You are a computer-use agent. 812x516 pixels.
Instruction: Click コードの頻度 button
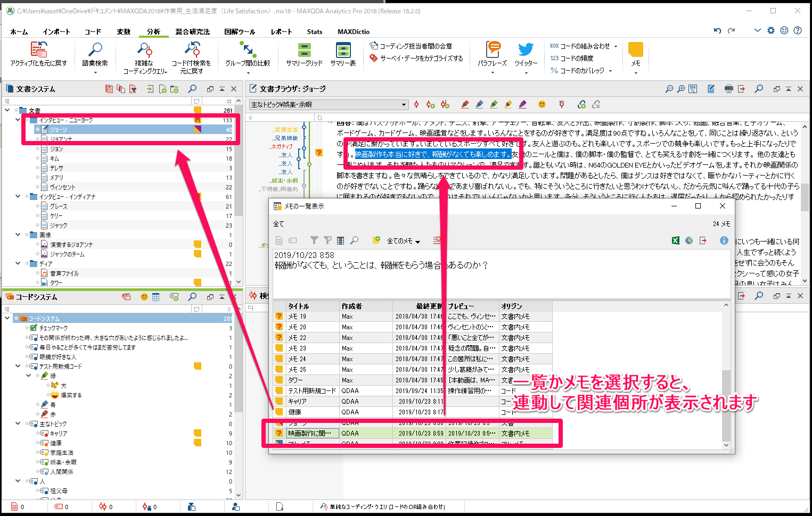[x=571, y=58]
